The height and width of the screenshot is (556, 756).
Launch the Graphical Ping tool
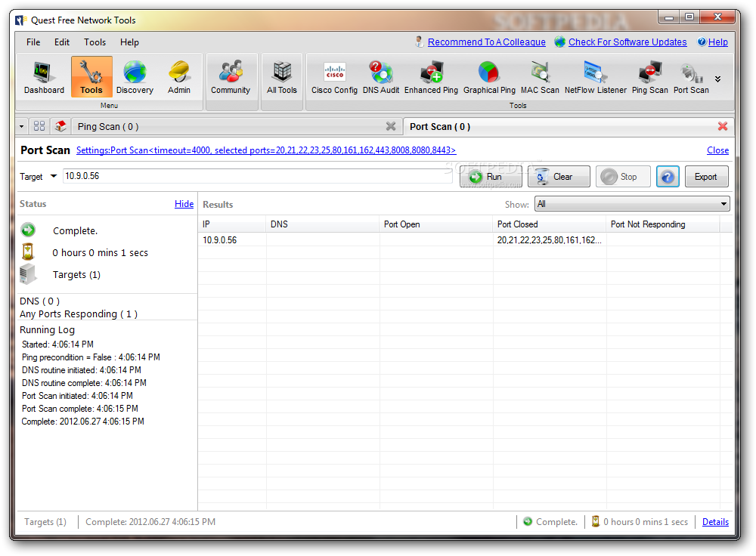[489, 77]
